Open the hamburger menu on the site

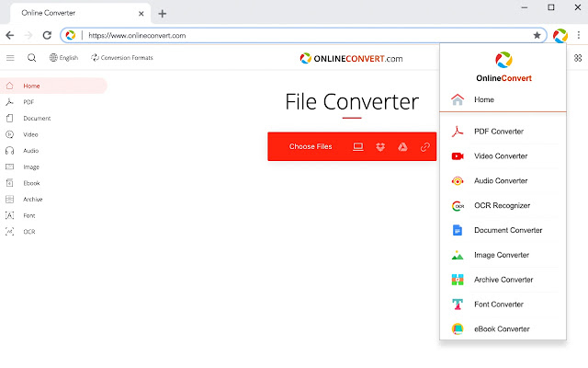10,58
